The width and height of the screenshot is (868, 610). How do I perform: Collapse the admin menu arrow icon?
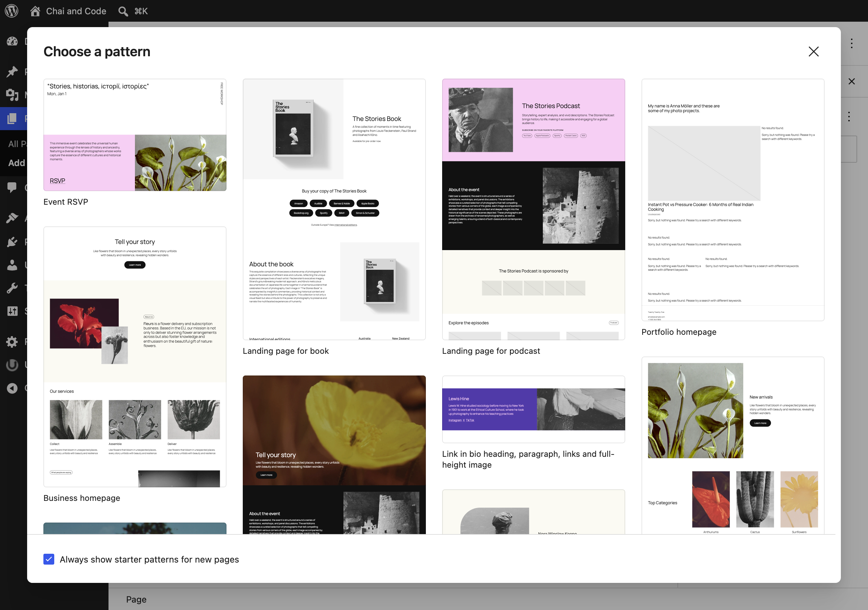click(x=12, y=388)
